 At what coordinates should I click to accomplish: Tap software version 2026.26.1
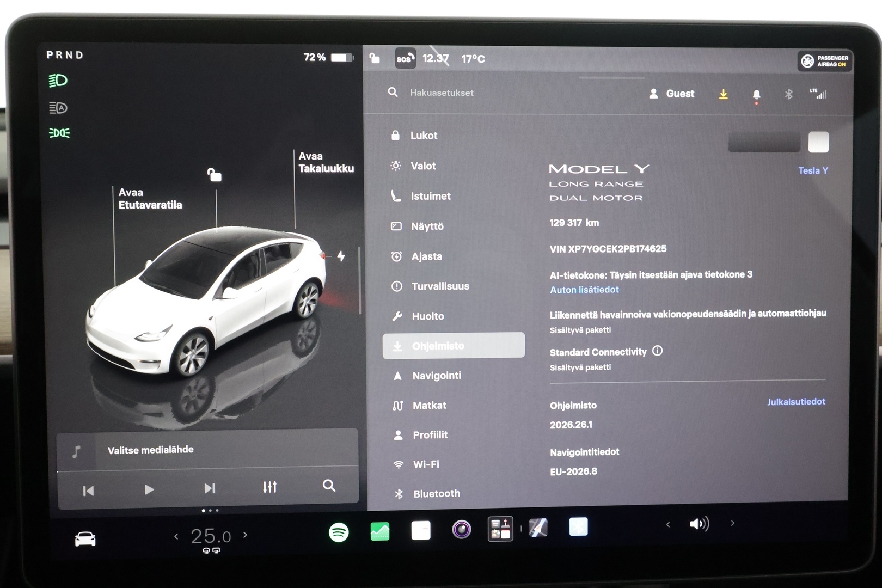click(571, 425)
